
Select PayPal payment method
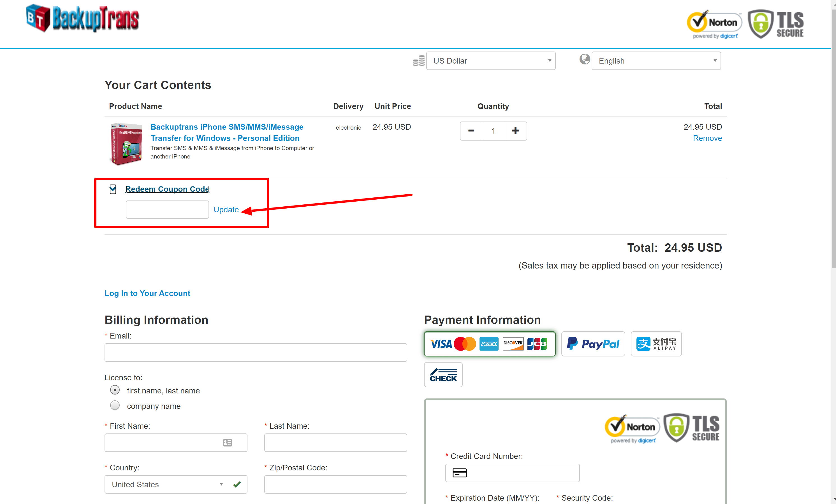(593, 344)
